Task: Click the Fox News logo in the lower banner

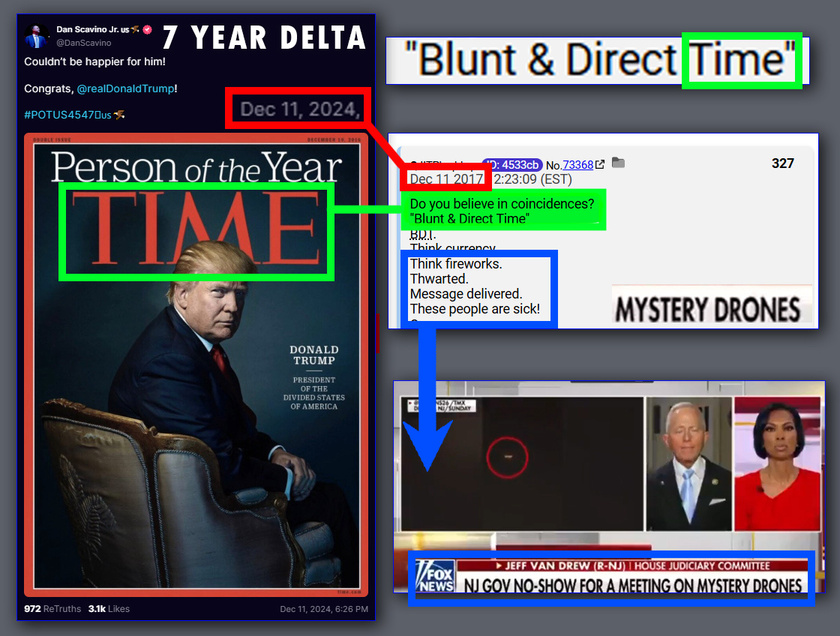Action: (x=436, y=577)
